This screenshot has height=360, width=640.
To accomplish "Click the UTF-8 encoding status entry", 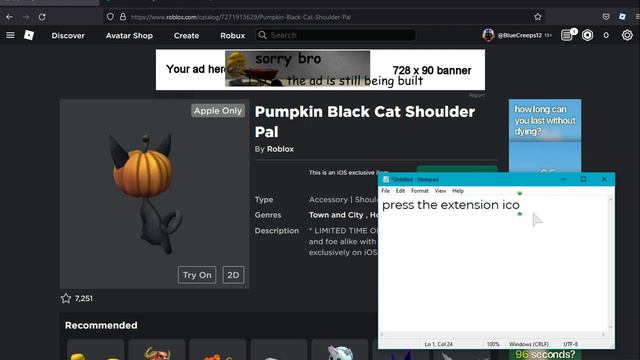I will pos(570,344).
